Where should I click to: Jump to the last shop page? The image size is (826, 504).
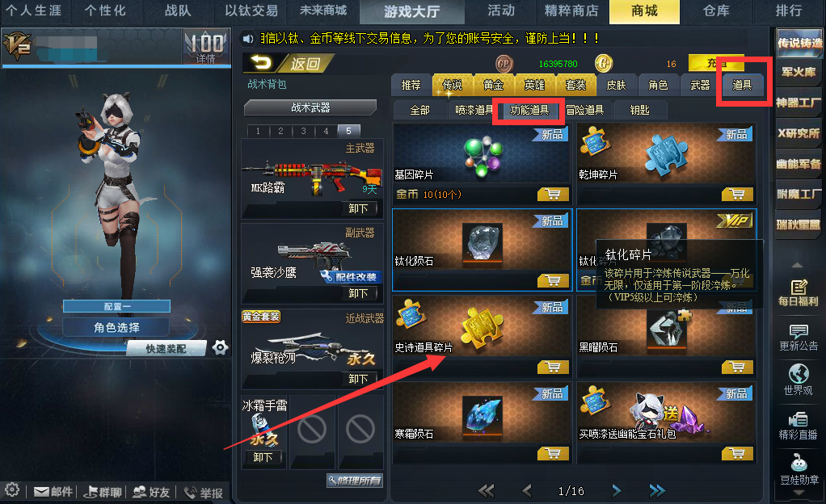tap(657, 491)
